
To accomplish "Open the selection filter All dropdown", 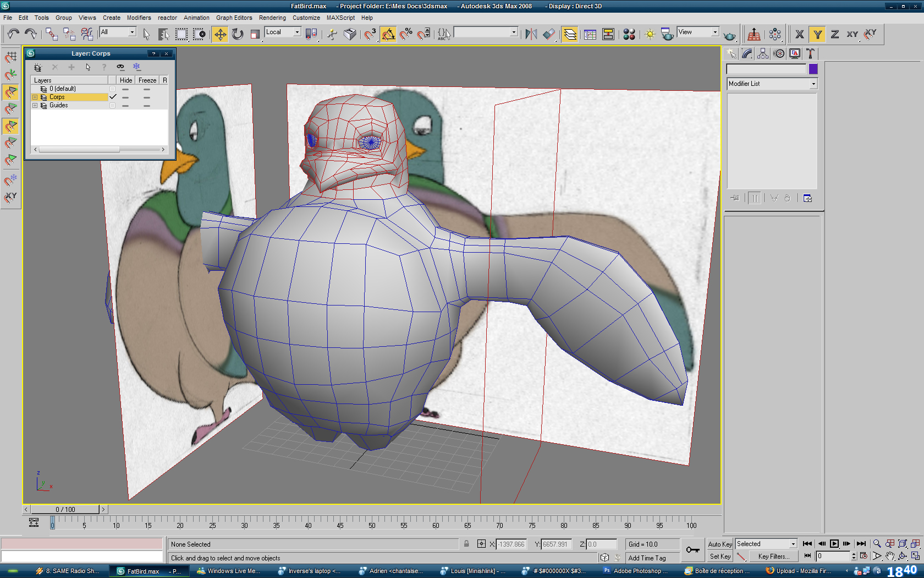I will coord(118,32).
